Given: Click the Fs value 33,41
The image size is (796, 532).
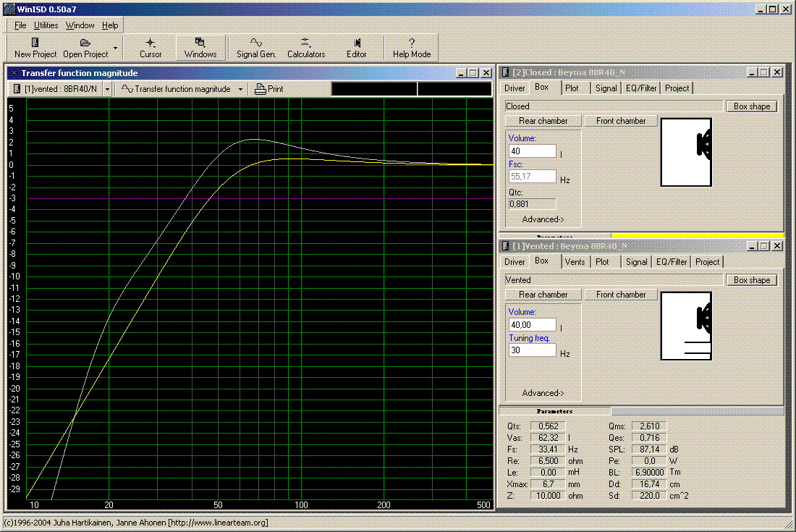Looking at the screenshot, I should point(548,449).
